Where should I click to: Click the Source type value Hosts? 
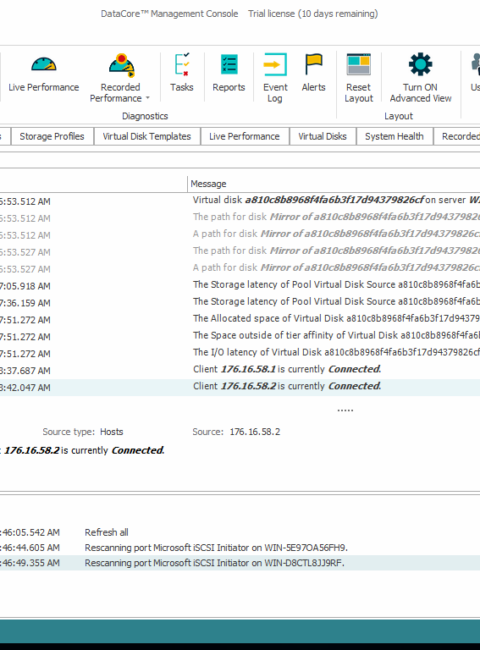(x=112, y=432)
